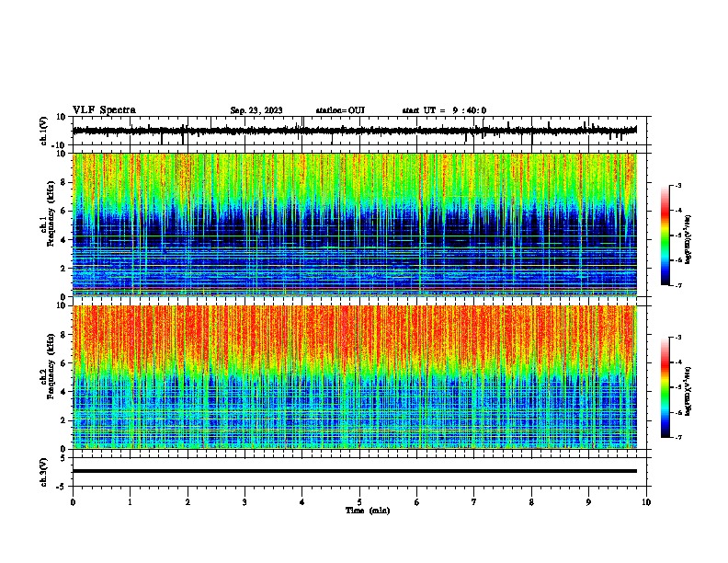
Task: Click tick label "9" on the time axis
Action: point(588,502)
